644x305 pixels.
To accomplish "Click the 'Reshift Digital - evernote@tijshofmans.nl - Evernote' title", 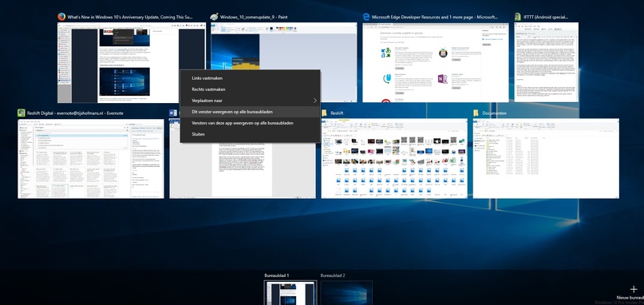I will [75, 113].
